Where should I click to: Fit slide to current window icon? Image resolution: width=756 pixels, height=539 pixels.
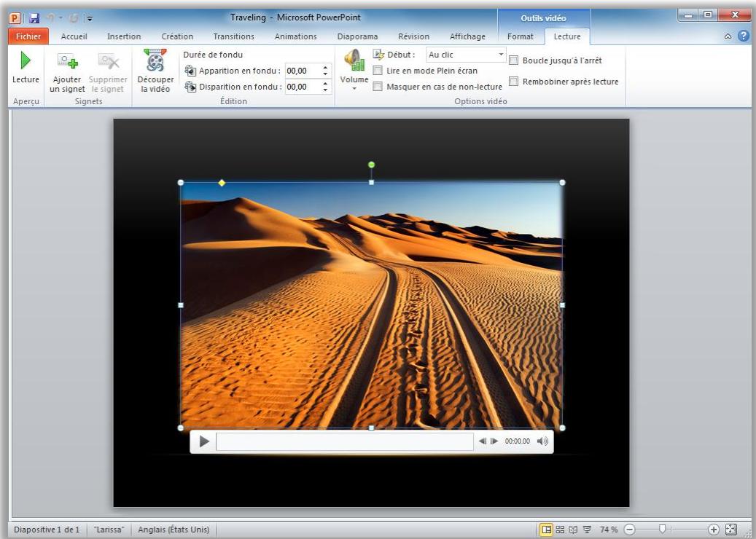(731, 529)
